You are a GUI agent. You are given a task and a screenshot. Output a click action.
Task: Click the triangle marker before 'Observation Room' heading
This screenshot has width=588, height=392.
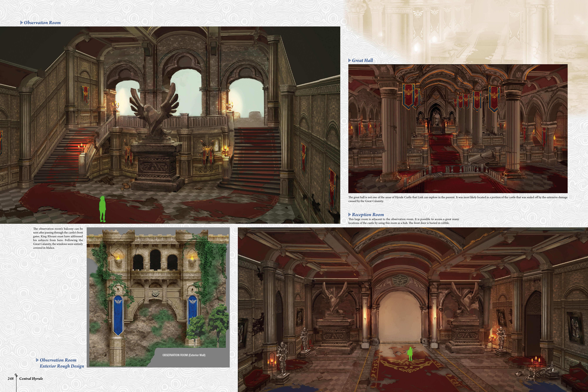pos(21,23)
